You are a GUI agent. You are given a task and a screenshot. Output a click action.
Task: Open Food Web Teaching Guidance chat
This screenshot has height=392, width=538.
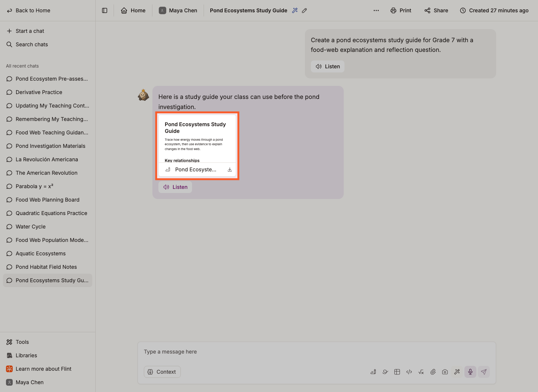[47, 133]
